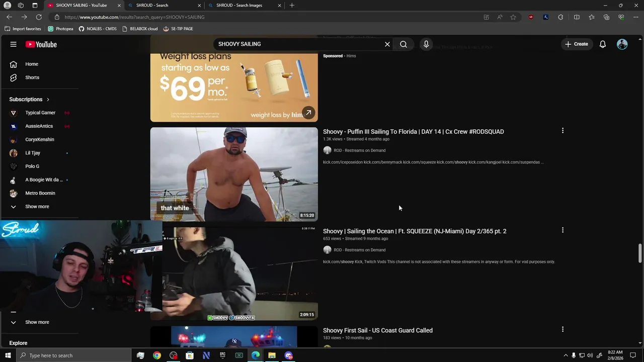Open Lil Tjay subscription channel
Viewport: 644px width, 362px height.
[x=33, y=153]
